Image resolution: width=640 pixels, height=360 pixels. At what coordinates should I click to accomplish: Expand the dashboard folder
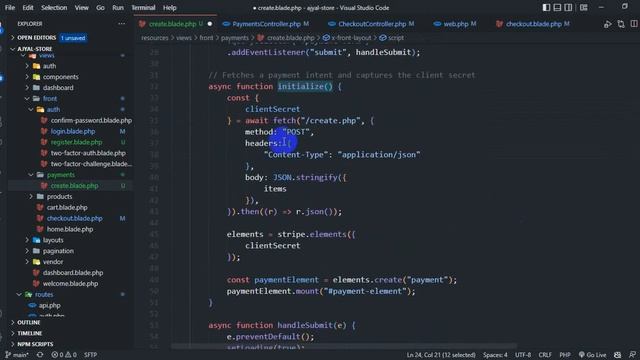pos(58,87)
